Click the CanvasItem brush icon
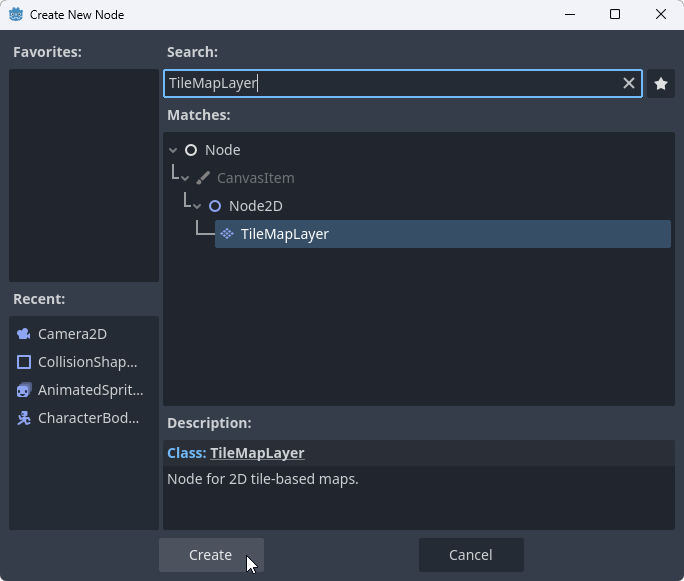The height and width of the screenshot is (581, 684). pyautogui.click(x=203, y=178)
